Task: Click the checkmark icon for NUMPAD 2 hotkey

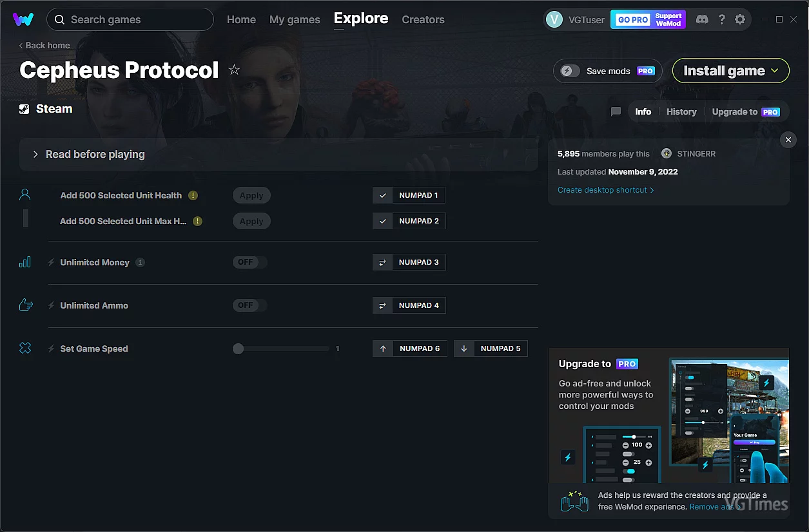Action: tap(383, 221)
